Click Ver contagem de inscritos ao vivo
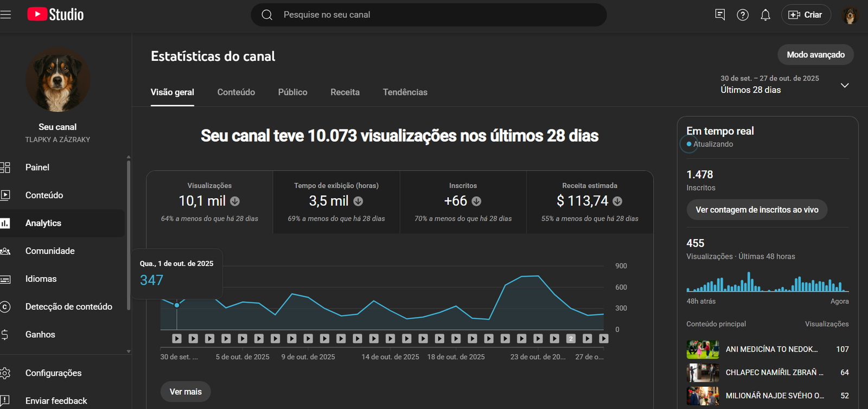This screenshot has height=409, width=868. [x=756, y=210]
